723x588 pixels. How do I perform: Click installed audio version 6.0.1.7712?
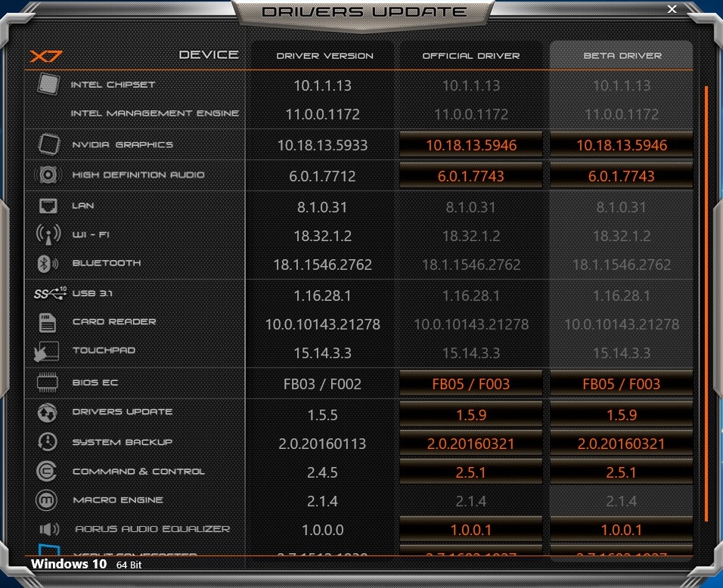322,175
